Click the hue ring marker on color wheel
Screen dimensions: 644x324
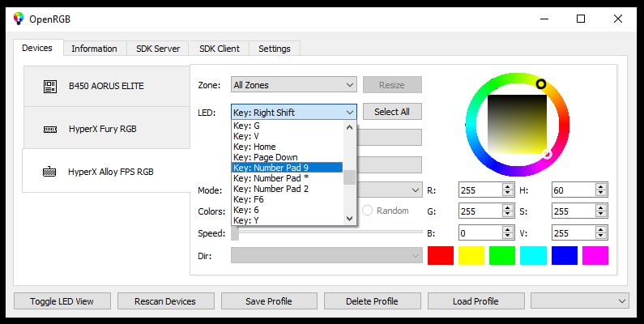541,84
